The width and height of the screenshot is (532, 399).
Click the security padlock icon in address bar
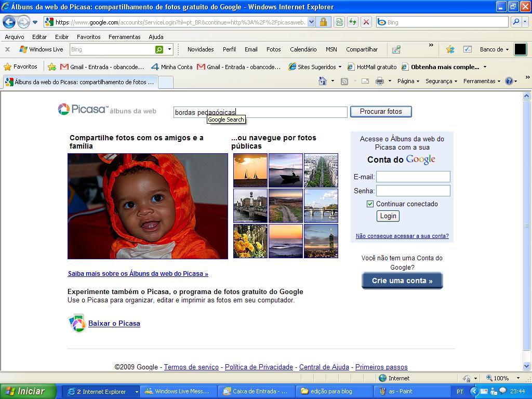pos(323,22)
